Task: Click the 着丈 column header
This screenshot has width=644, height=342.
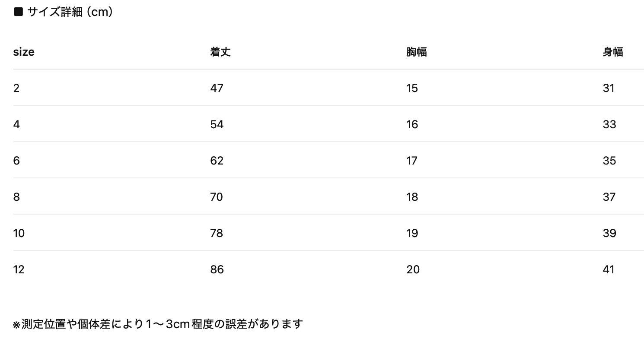Action: point(220,52)
